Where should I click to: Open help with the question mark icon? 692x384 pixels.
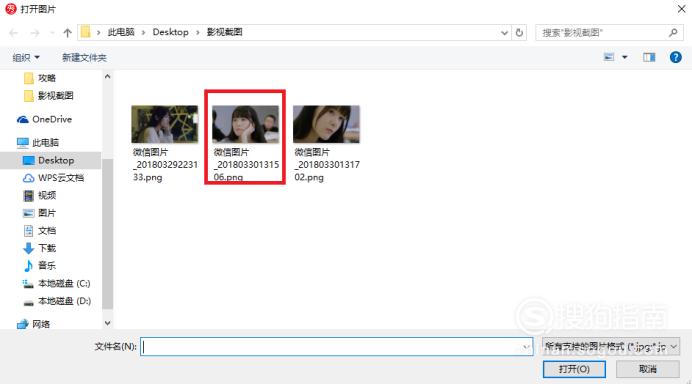pyautogui.click(x=675, y=57)
